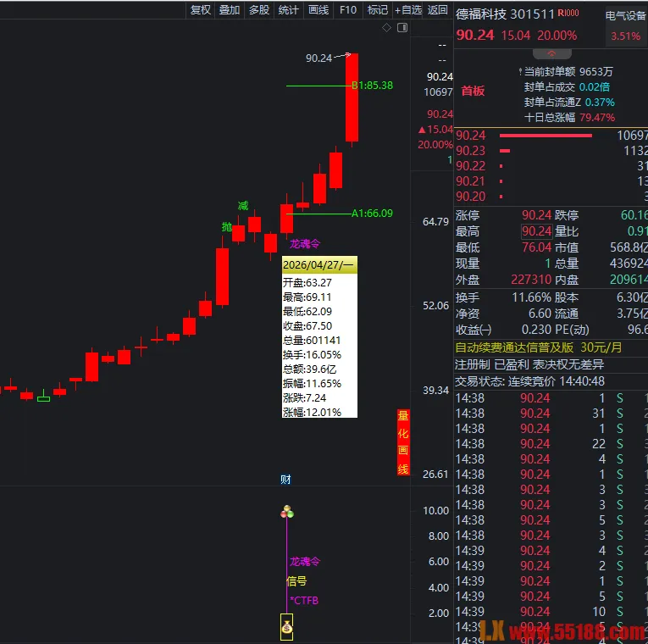Click the 抛 sell signal label
The height and width of the screenshot is (644, 648).
226,226
